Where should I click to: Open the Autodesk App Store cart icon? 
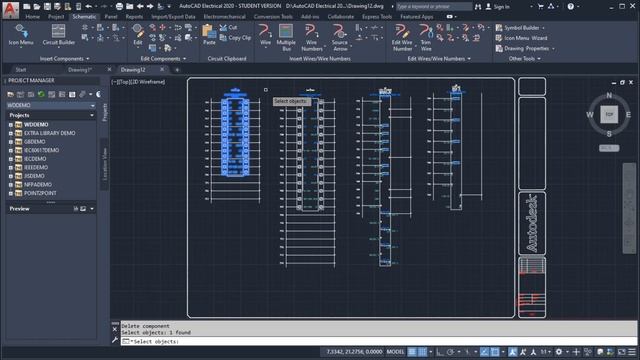pyautogui.click(x=540, y=7)
